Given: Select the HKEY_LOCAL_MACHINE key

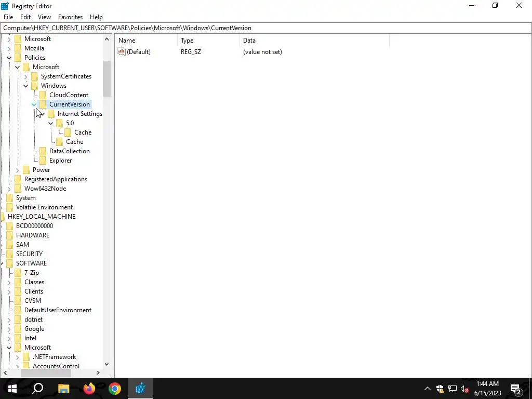Looking at the screenshot, I should (42, 217).
